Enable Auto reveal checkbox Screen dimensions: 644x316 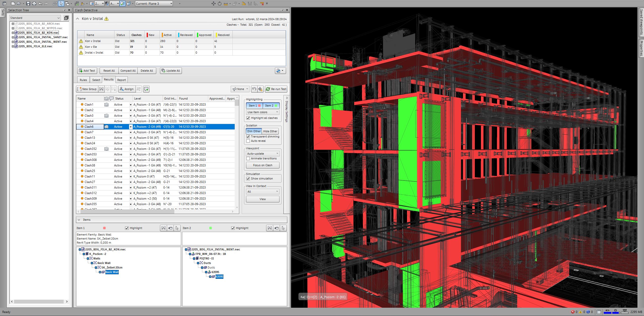coord(248,141)
